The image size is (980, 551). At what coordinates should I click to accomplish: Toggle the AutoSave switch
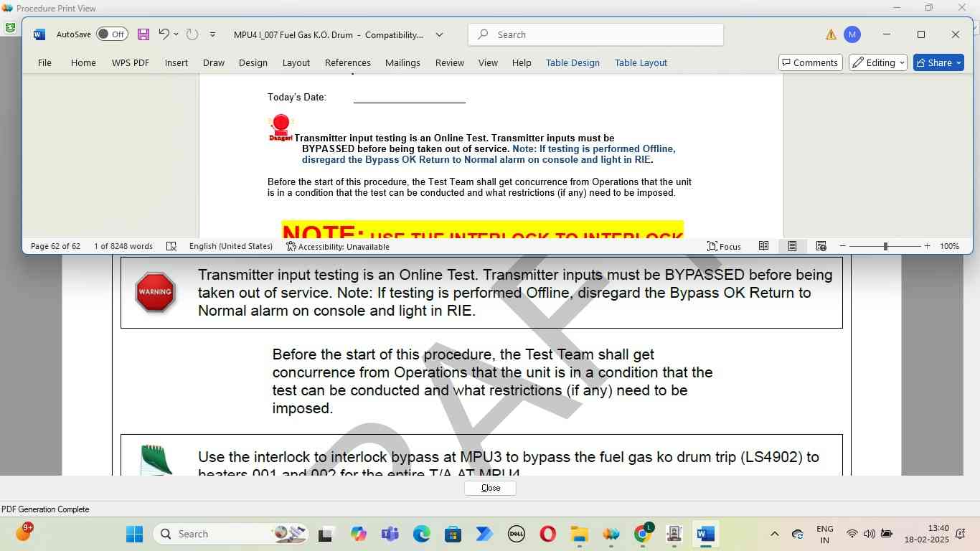(112, 34)
